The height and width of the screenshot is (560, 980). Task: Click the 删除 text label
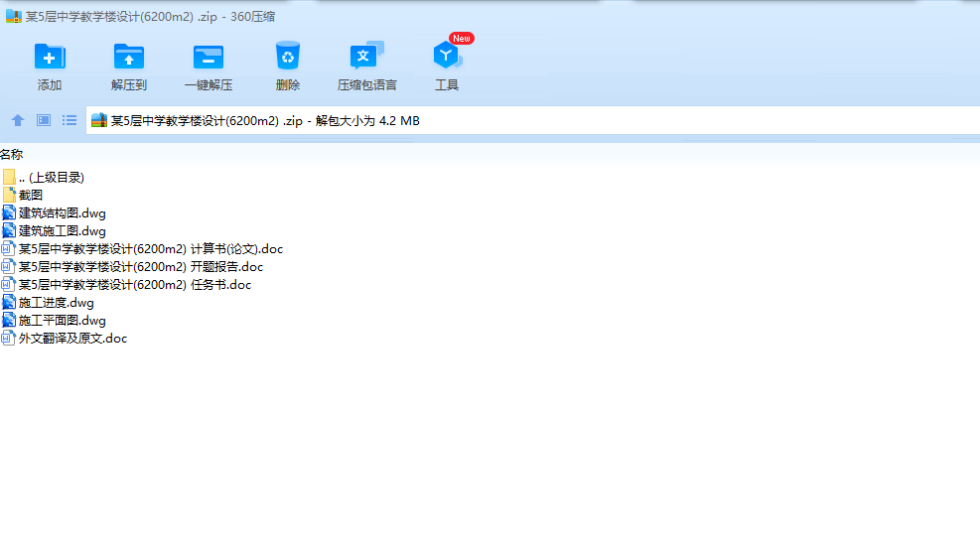click(x=288, y=85)
